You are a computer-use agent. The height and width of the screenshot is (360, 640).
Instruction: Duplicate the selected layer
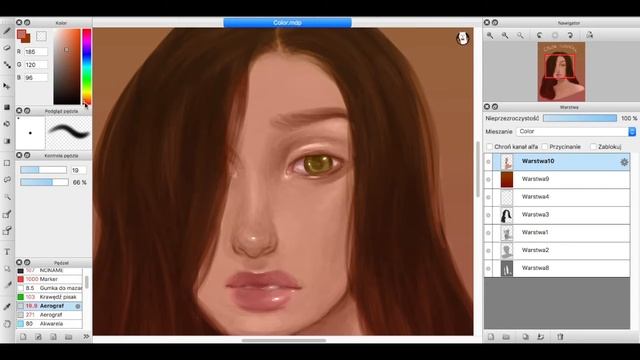pos(525,337)
